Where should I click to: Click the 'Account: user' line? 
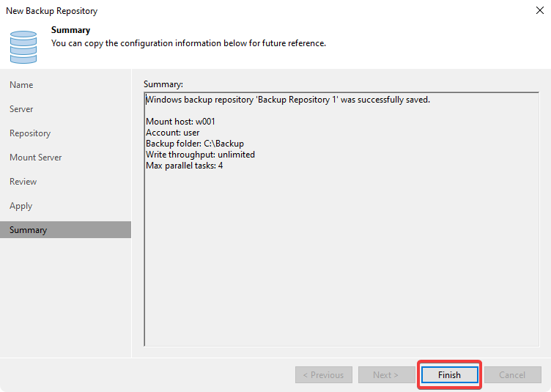(172, 133)
